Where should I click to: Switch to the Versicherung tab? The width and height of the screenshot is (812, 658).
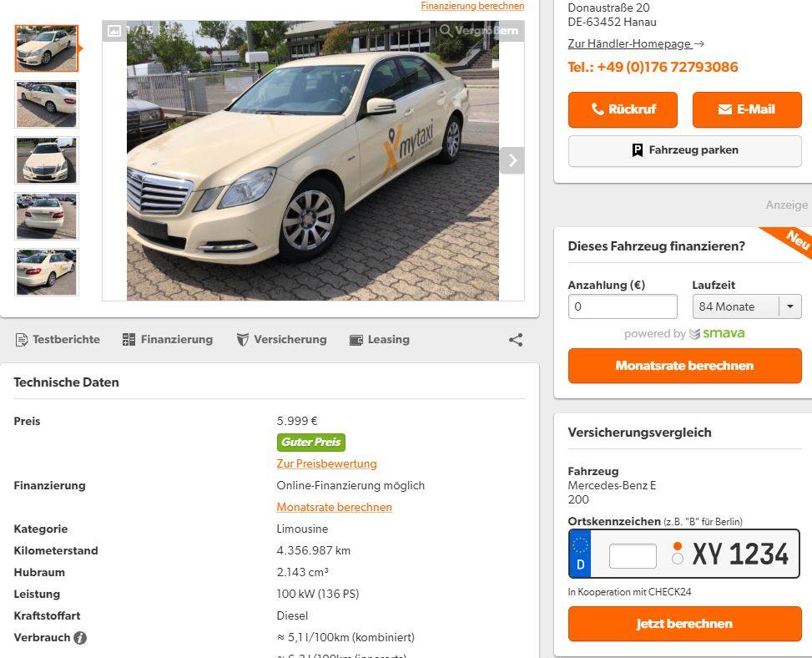coord(281,340)
